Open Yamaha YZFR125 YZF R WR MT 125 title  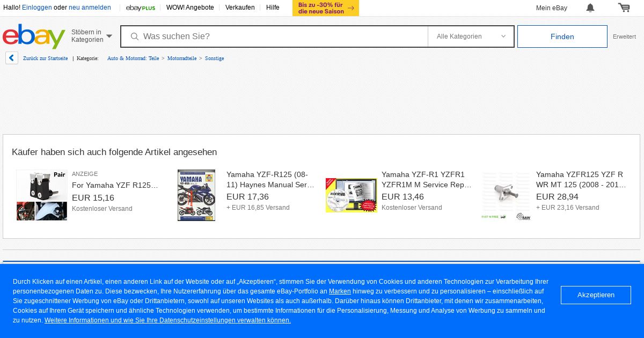click(x=581, y=180)
